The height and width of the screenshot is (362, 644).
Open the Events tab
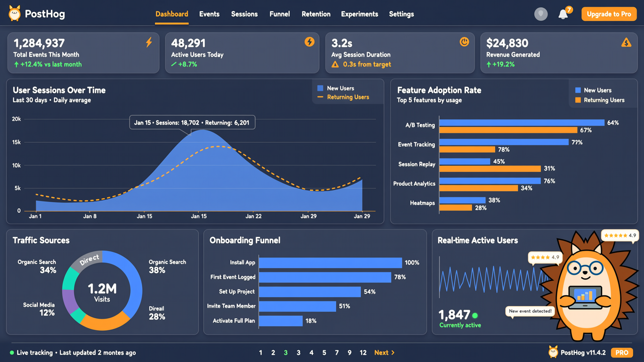pos(209,14)
